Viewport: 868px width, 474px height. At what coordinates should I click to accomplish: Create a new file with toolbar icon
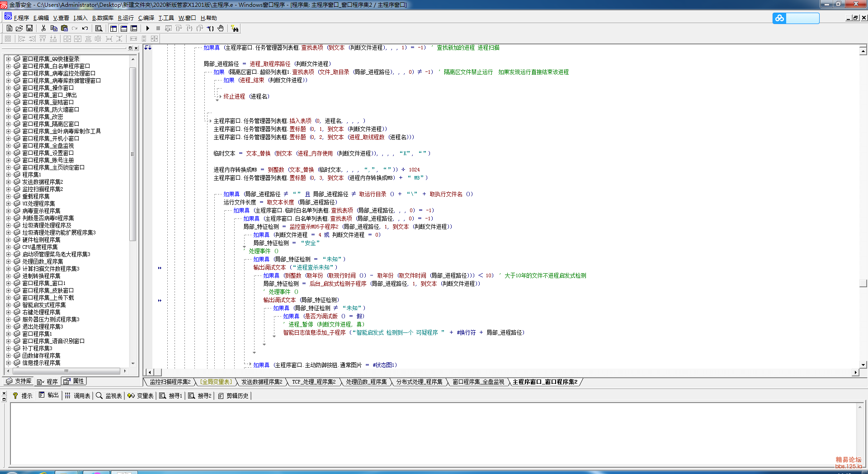tap(9, 28)
